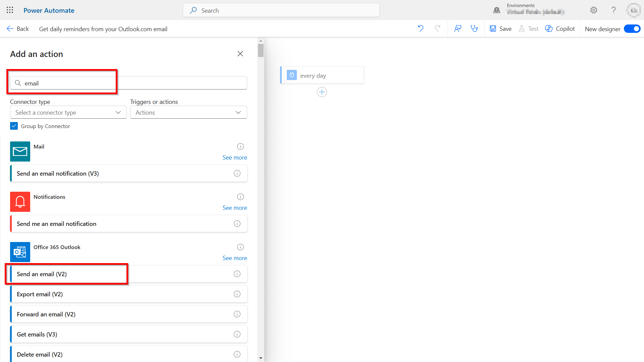Click the recurrence clock icon on trigger
This screenshot has width=644, height=362.
pos(292,75)
